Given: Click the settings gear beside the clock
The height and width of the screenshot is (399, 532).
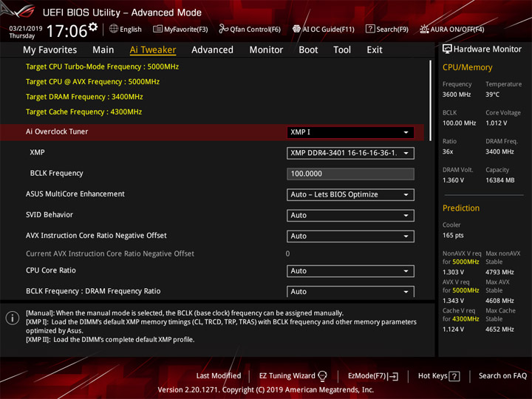Looking at the screenshot, I should 93,27.
